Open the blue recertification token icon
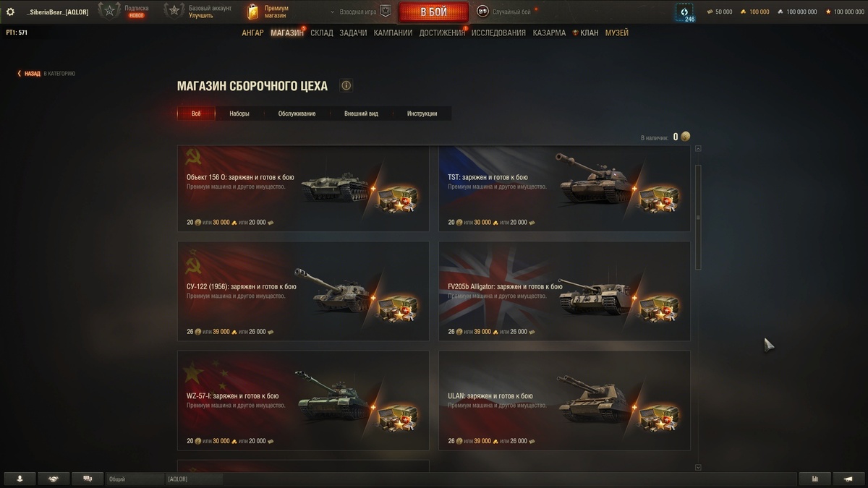 (x=684, y=13)
